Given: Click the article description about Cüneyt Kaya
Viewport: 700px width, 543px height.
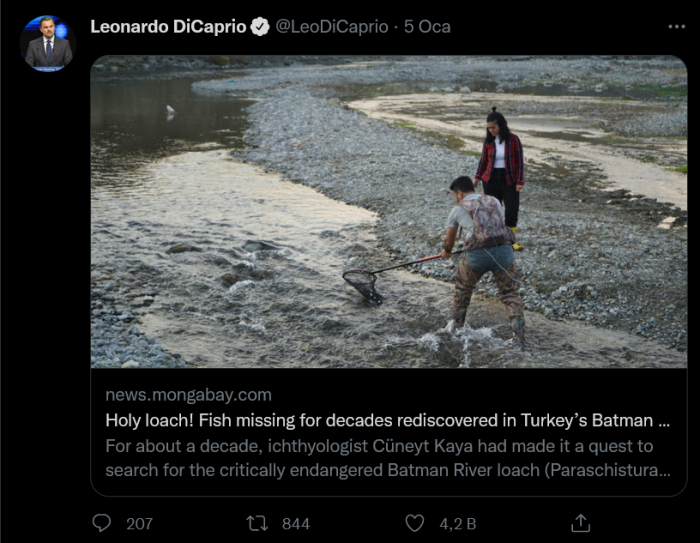Looking at the screenshot, I should [x=379, y=446].
